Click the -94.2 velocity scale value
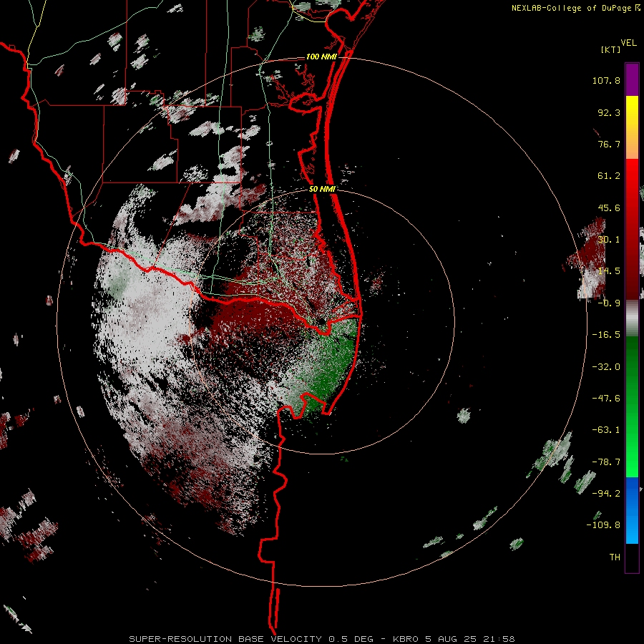This screenshot has height=644, width=644. click(606, 494)
